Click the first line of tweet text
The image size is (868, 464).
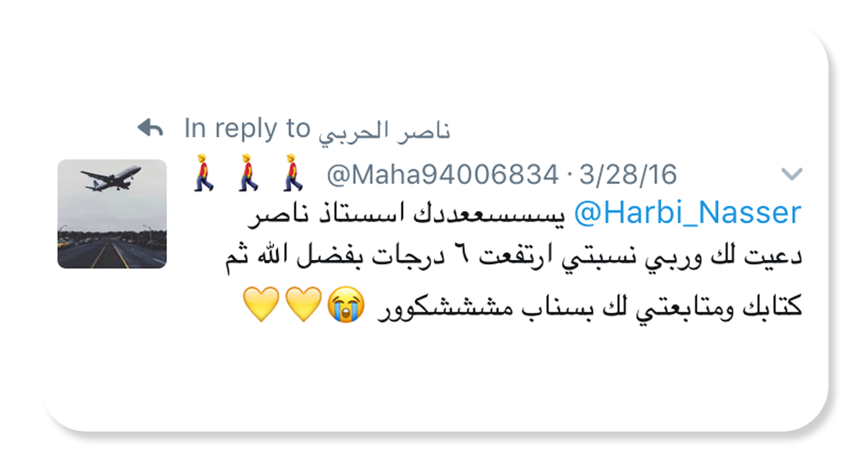tap(525, 214)
